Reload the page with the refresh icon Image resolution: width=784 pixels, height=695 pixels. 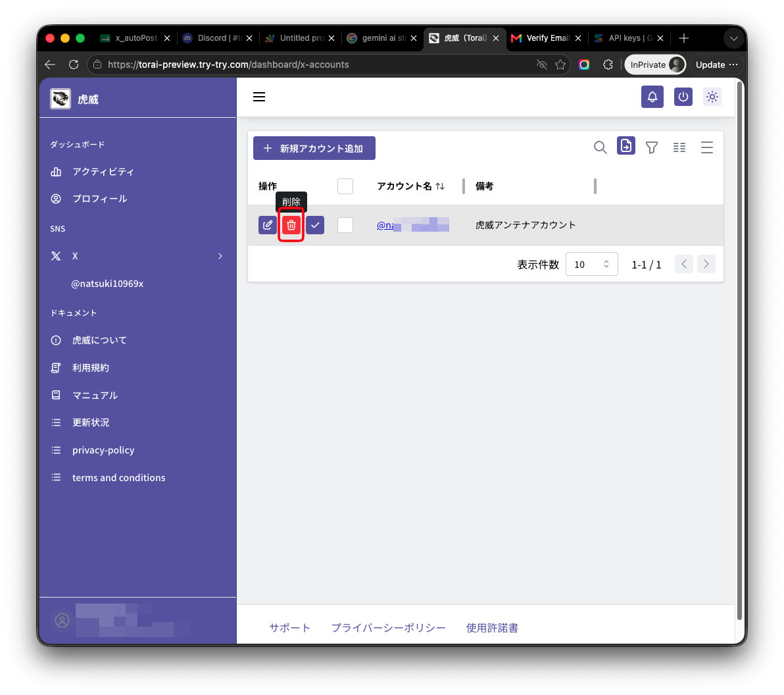pos(74,64)
